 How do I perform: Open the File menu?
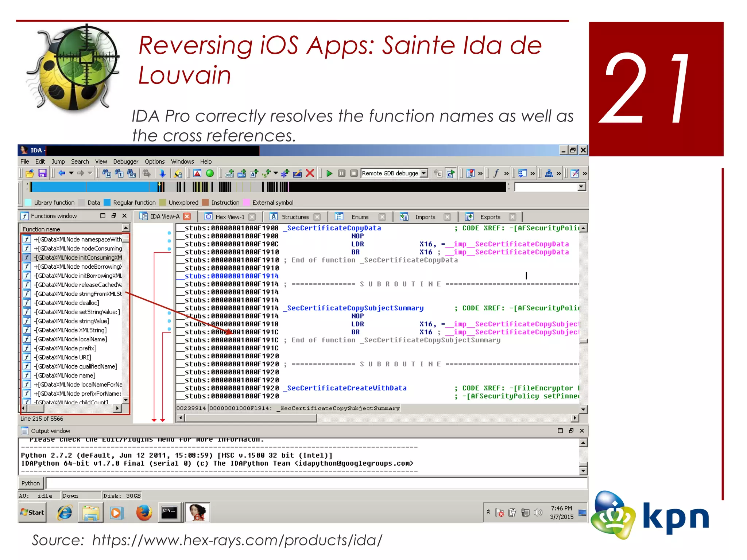tap(25, 162)
